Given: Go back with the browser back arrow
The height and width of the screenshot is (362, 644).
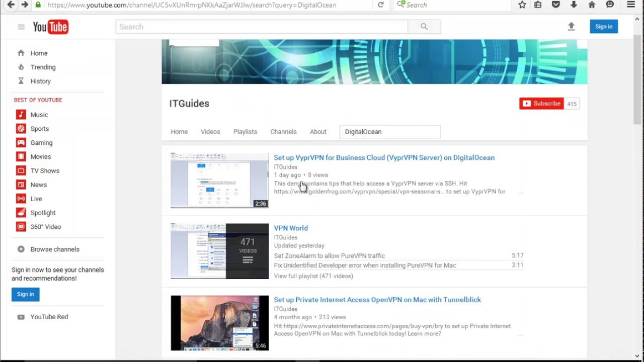Looking at the screenshot, I should point(11,5).
